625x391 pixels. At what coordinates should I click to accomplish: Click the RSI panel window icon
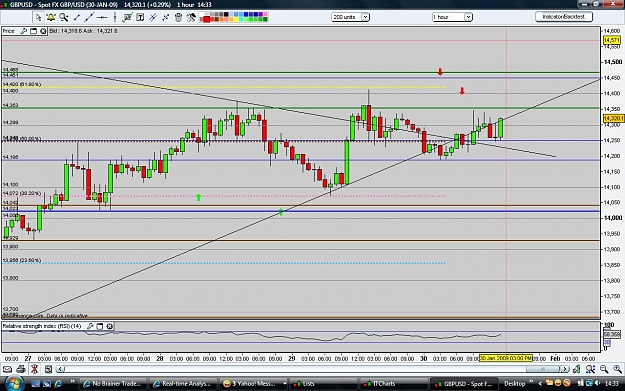(x=100, y=326)
